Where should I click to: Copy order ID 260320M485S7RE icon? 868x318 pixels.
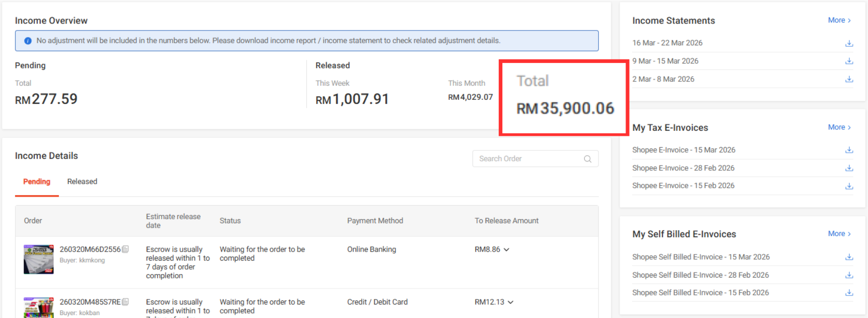pyautogui.click(x=125, y=302)
